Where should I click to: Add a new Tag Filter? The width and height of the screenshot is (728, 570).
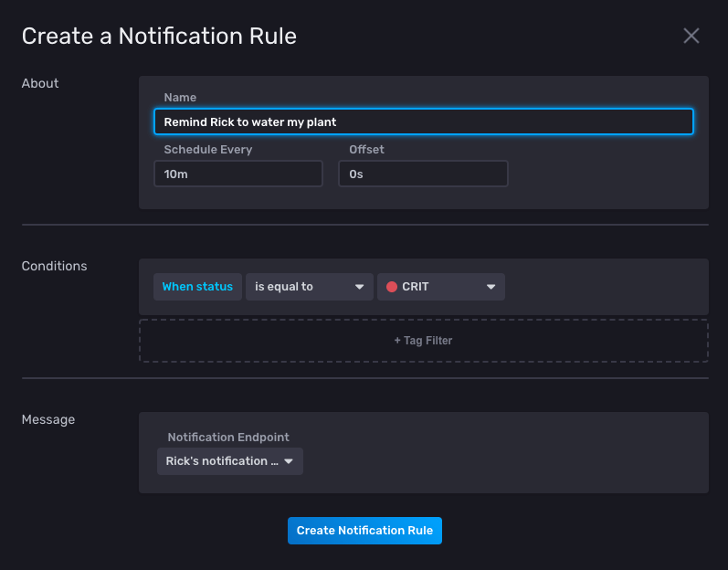coord(423,341)
